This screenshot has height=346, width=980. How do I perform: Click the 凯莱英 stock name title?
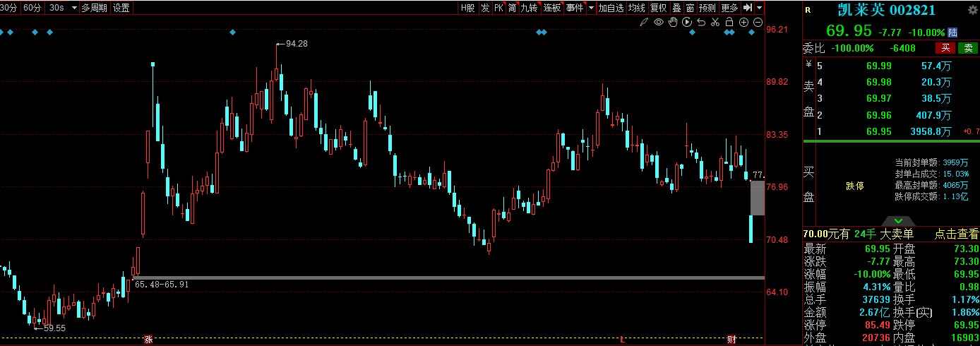tap(861, 10)
